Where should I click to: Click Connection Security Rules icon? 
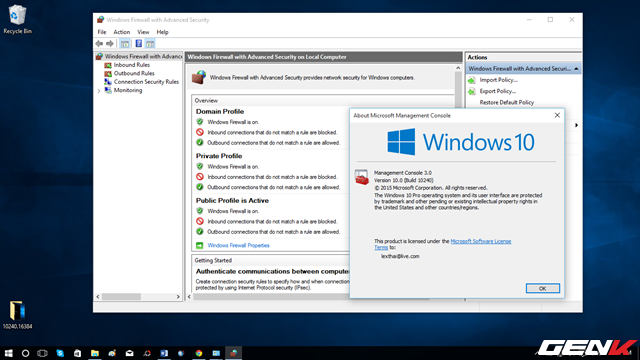point(108,82)
